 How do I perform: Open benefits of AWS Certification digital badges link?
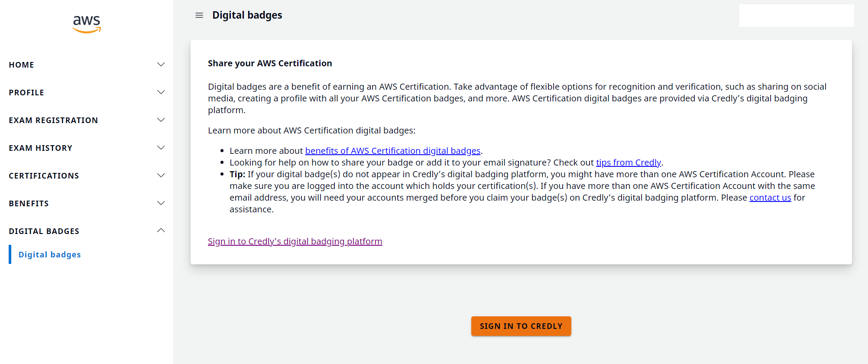(x=393, y=151)
